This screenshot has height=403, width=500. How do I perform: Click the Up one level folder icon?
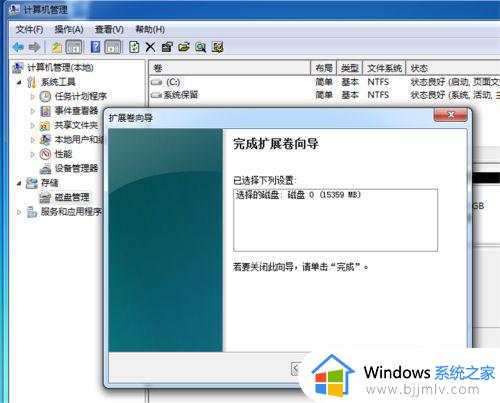[x=56, y=47]
